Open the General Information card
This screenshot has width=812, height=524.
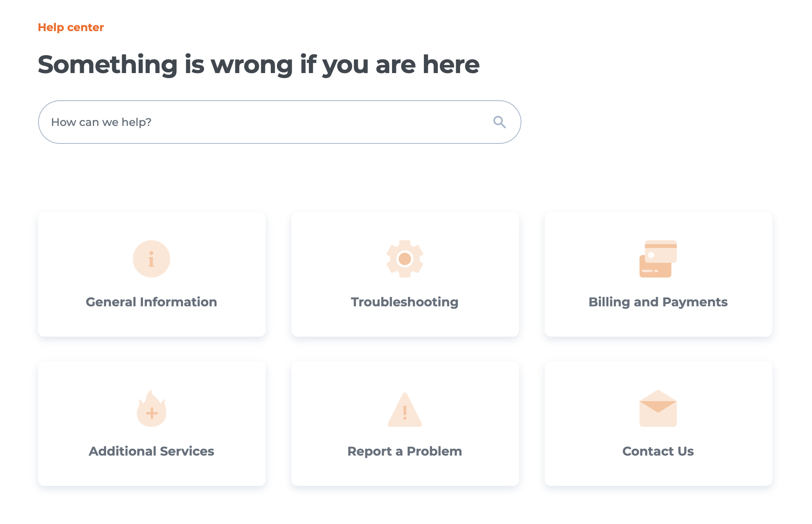point(152,274)
